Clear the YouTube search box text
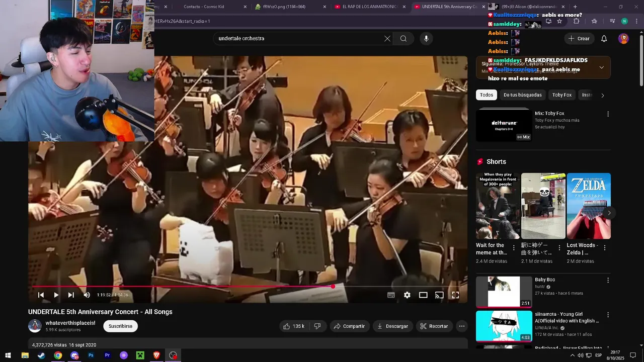Screen dimensions: 644x362 387,39
